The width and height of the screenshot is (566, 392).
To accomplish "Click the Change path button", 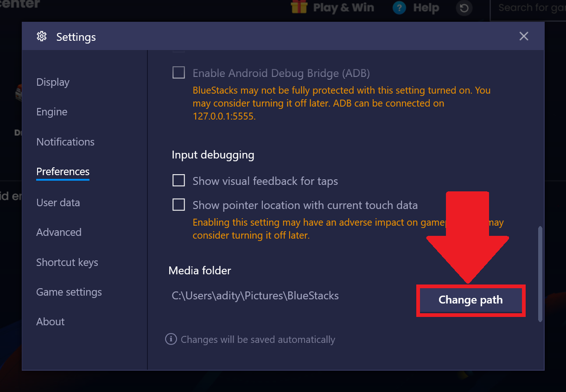I will (471, 300).
